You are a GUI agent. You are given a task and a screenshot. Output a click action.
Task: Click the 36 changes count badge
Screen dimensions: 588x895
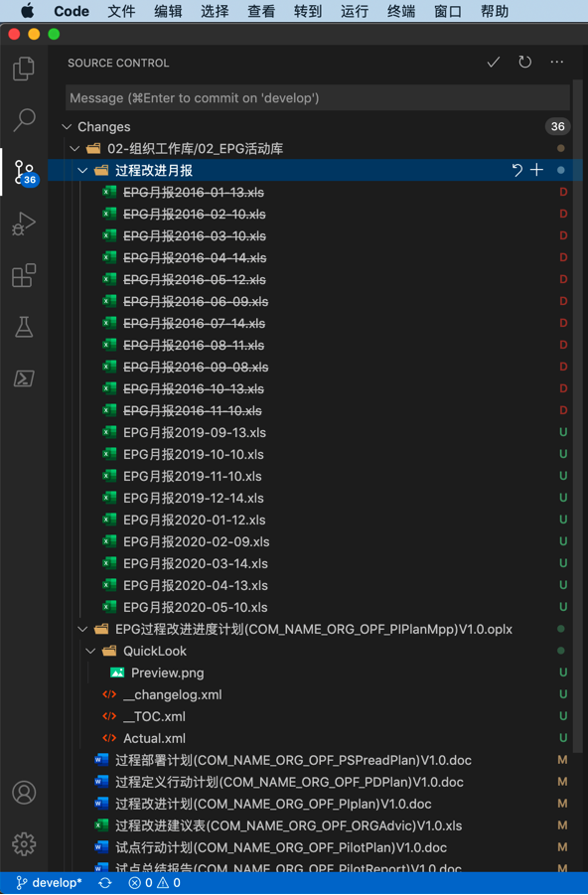click(557, 127)
